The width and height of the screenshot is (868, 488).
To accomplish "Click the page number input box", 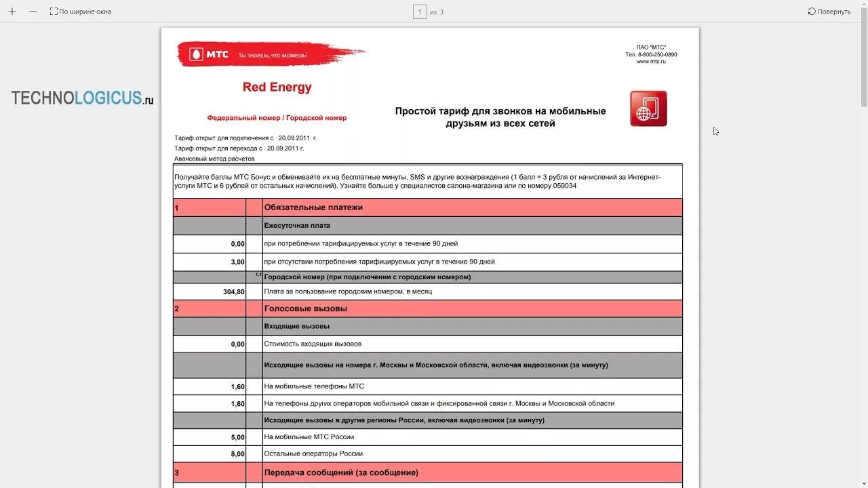I will [420, 12].
